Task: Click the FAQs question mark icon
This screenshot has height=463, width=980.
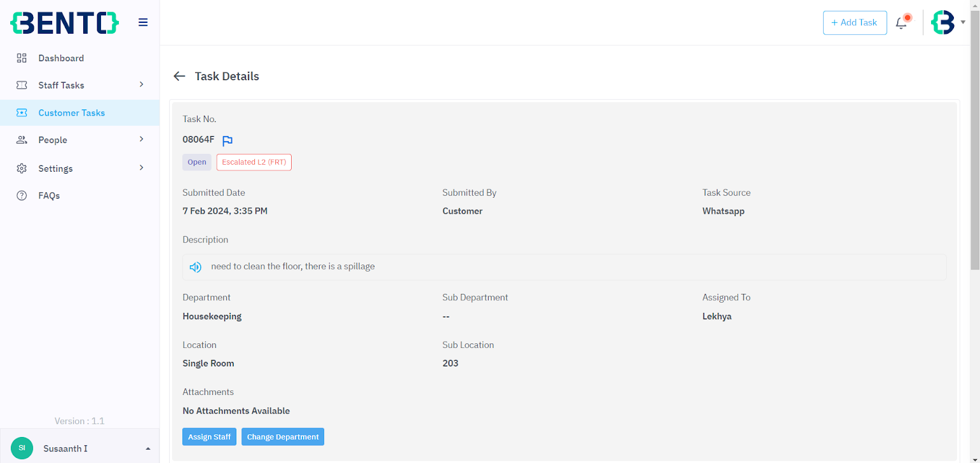Action: (22, 195)
